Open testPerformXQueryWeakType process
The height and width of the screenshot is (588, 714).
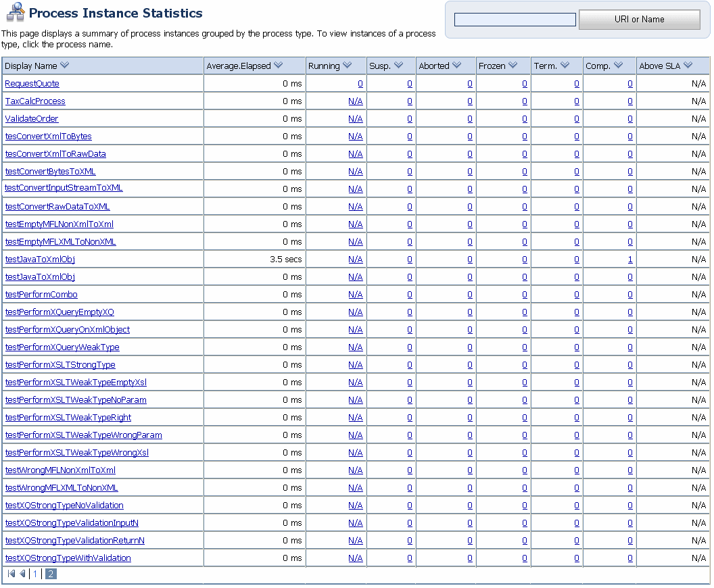pos(62,347)
